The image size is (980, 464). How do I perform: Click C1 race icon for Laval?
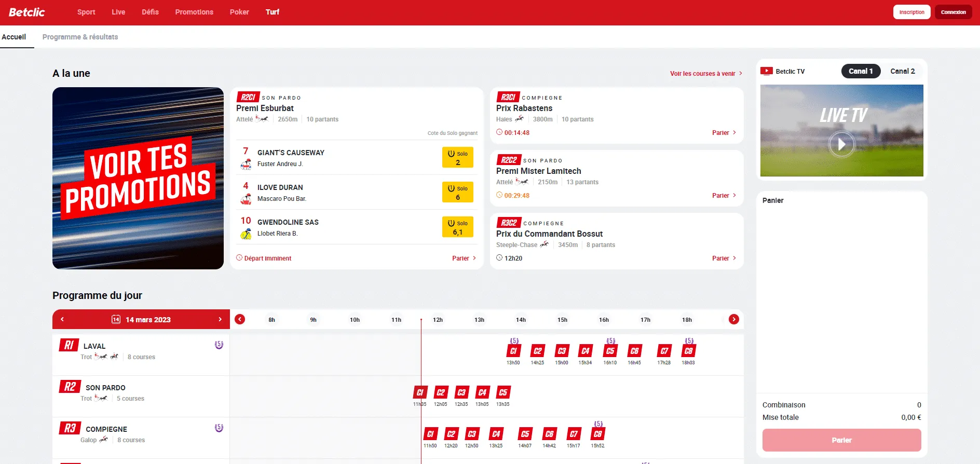click(x=513, y=351)
